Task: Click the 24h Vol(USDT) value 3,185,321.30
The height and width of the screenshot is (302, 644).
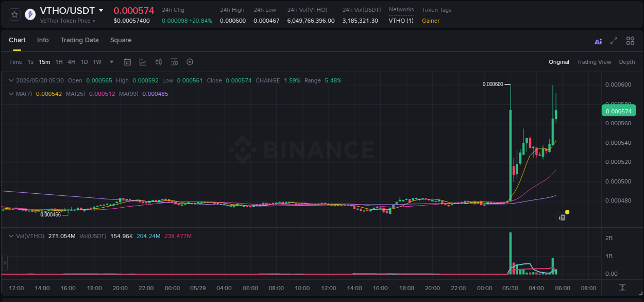Action: click(360, 21)
